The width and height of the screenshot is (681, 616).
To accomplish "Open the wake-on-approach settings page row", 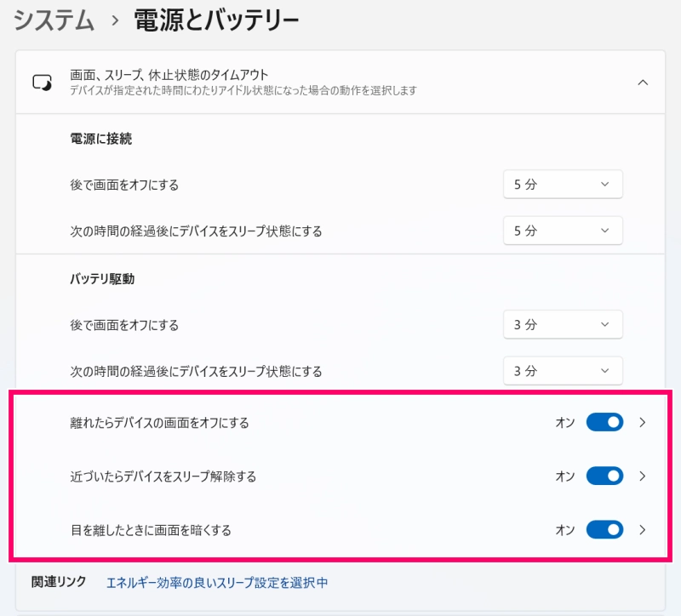I will (x=340, y=476).
